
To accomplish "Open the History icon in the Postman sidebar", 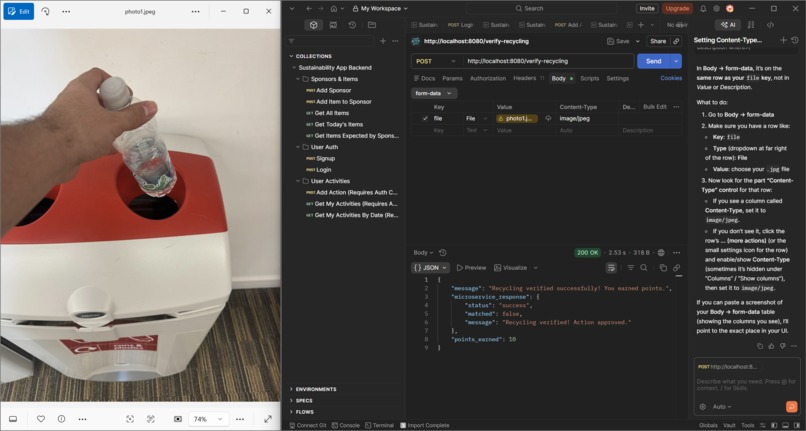I will 352,25.
